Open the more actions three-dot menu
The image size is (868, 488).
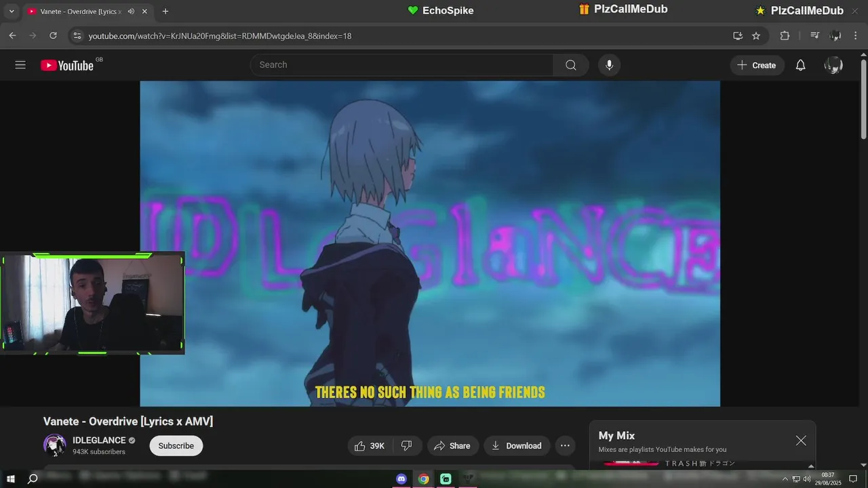[x=565, y=445]
